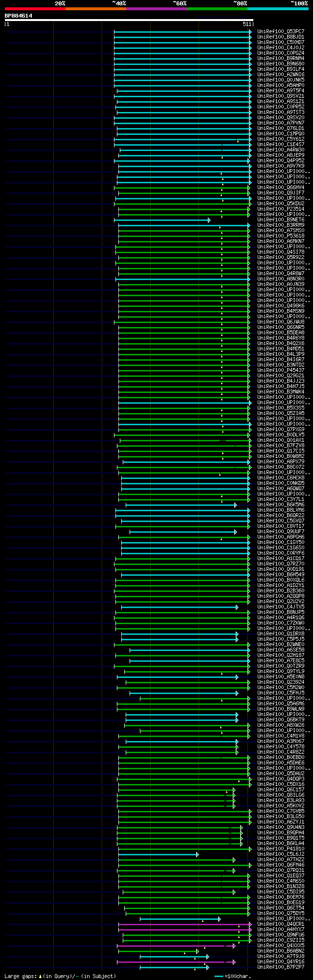Open hit UniRef100_A4HYX7
Image resolution: width=313 pixels, height=980 pixels.
[281, 930]
